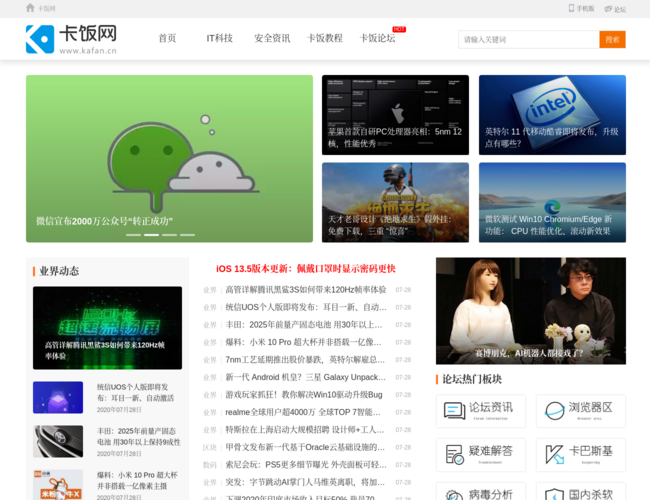Open 游戏玩家抓狂 Win10驱动 list item
The height and width of the screenshot is (500, 650).
tap(304, 395)
